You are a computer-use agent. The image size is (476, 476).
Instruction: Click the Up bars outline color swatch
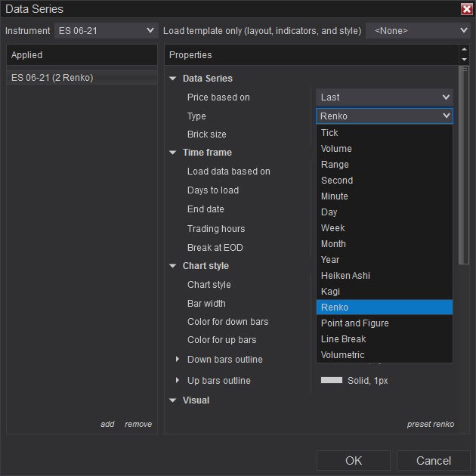point(332,380)
